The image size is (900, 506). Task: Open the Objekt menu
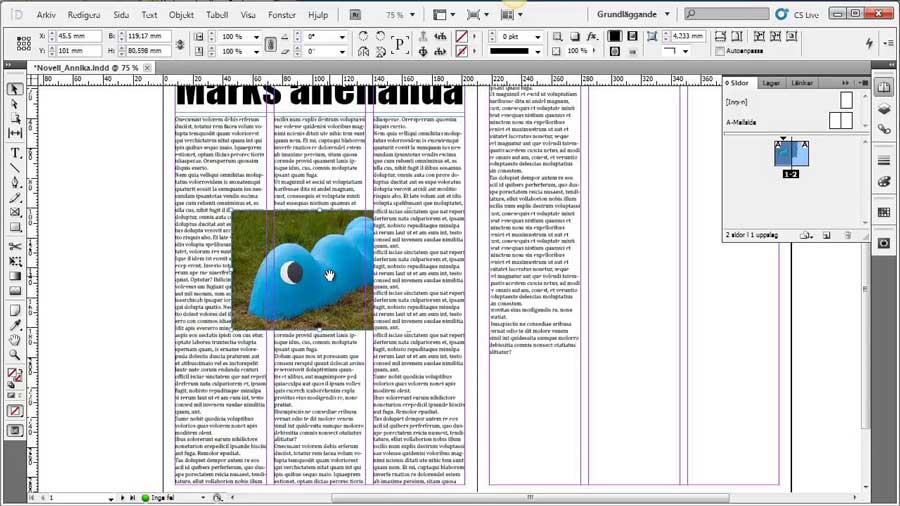click(181, 15)
